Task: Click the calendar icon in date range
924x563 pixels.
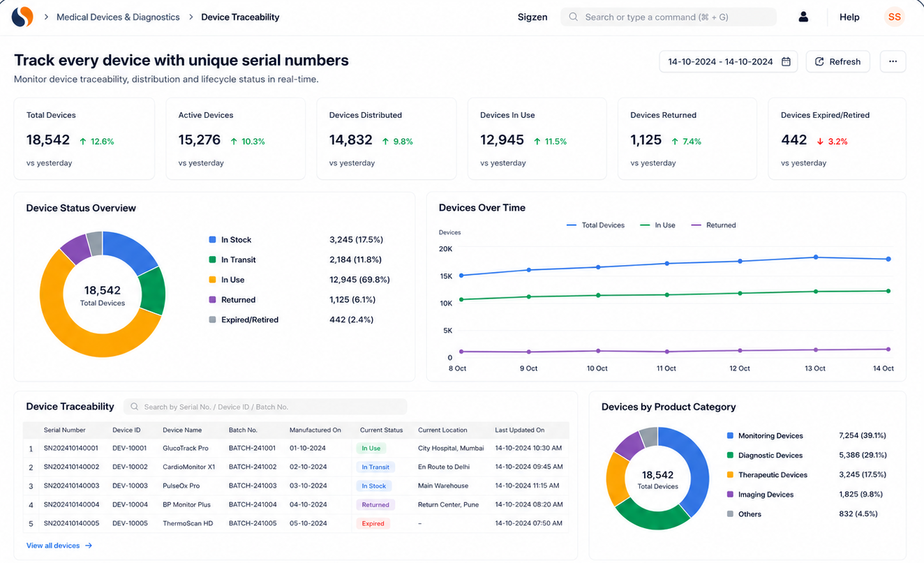Action: click(786, 61)
